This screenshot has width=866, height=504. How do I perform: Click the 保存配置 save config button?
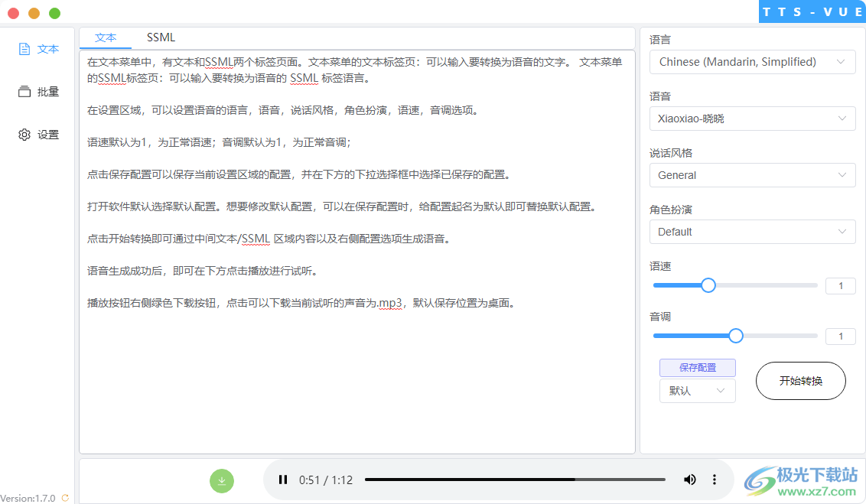[x=697, y=368]
